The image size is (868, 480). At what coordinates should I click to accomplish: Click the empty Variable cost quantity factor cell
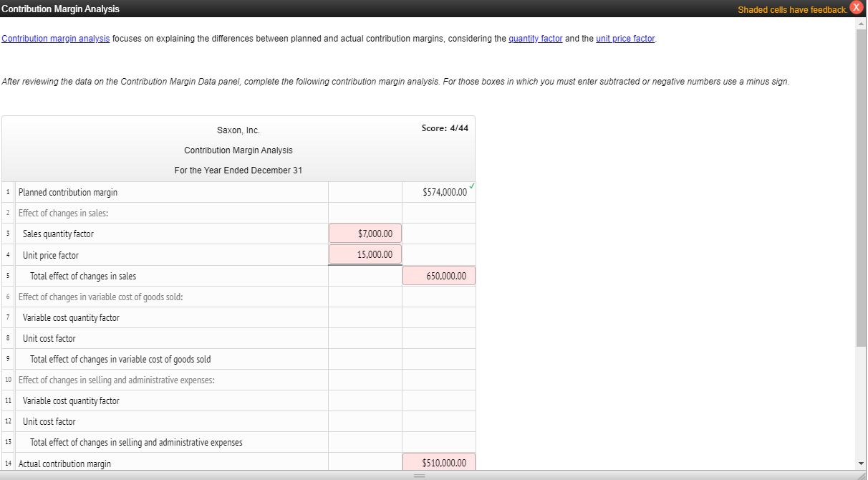(x=365, y=317)
